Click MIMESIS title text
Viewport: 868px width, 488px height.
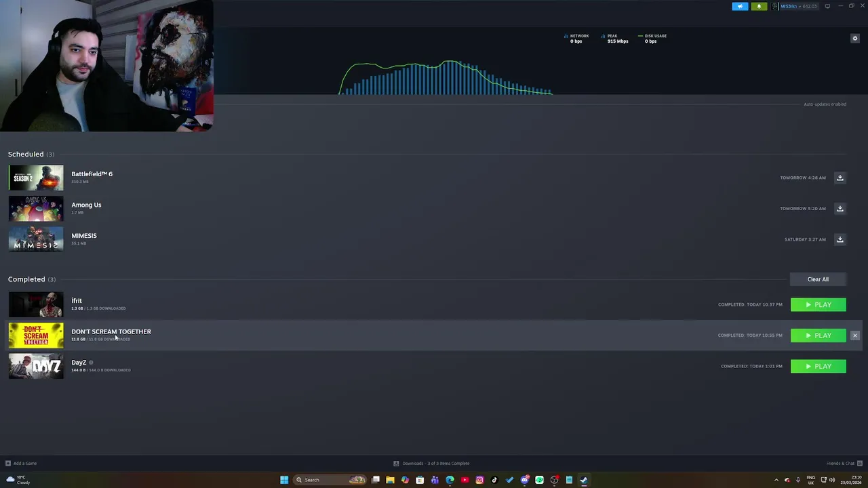click(x=84, y=236)
